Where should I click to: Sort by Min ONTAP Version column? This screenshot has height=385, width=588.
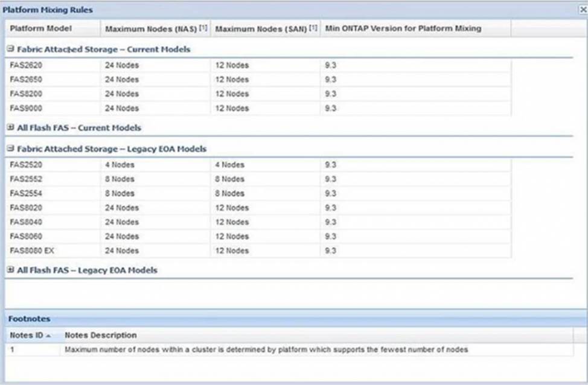403,28
